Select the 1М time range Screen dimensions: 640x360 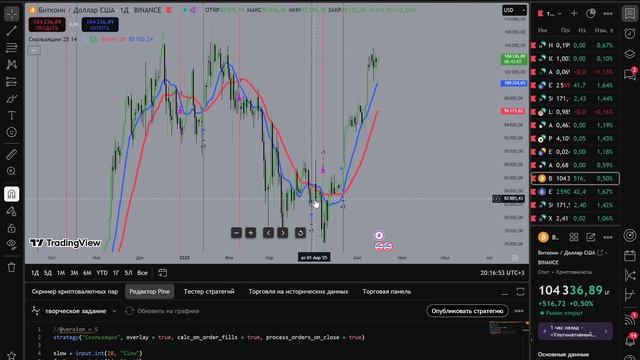[x=61, y=273]
